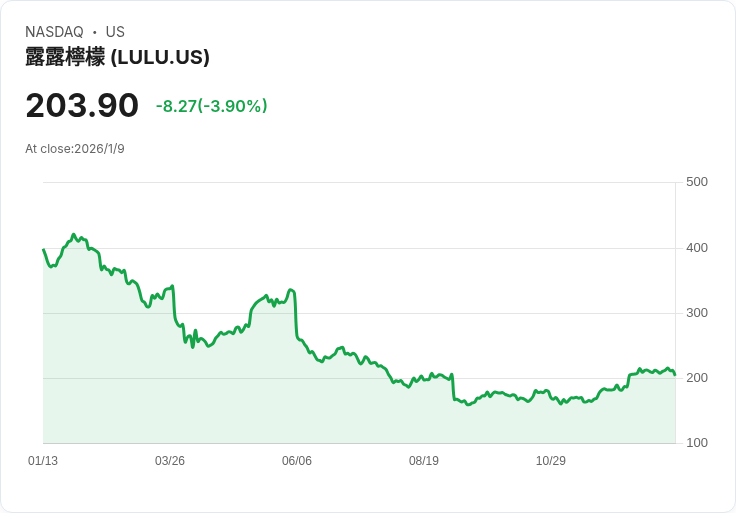Click the 100 y-axis label
Screen dimensions: 736x513
[697, 443]
